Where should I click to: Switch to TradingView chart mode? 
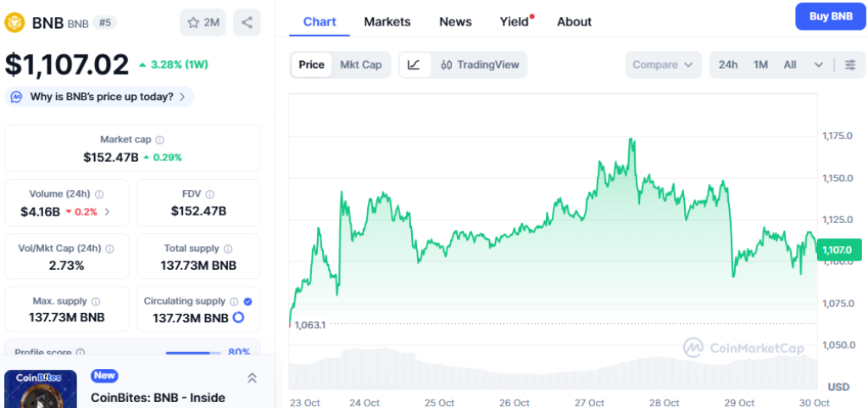pyautogui.click(x=480, y=64)
